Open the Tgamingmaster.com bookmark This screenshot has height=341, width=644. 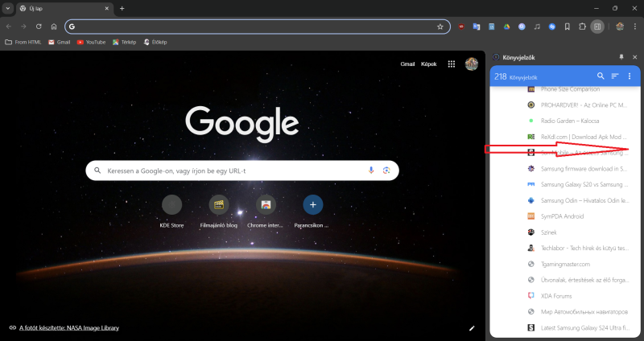(566, 265)
